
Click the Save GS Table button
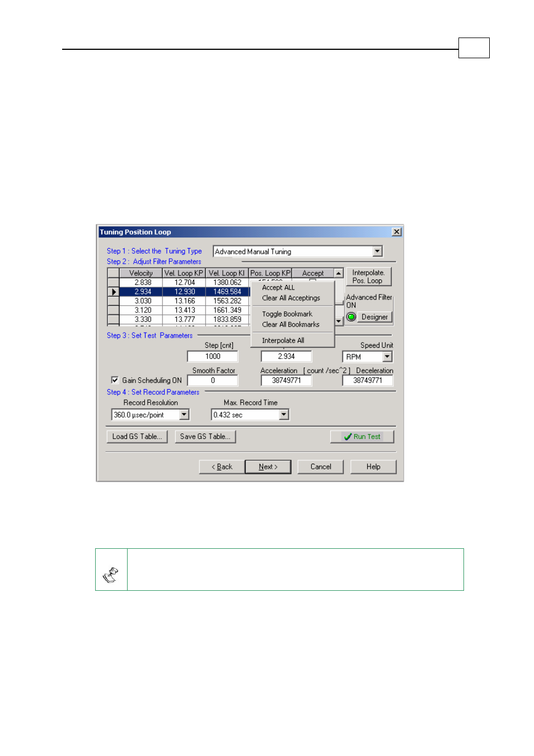[205, 436]
